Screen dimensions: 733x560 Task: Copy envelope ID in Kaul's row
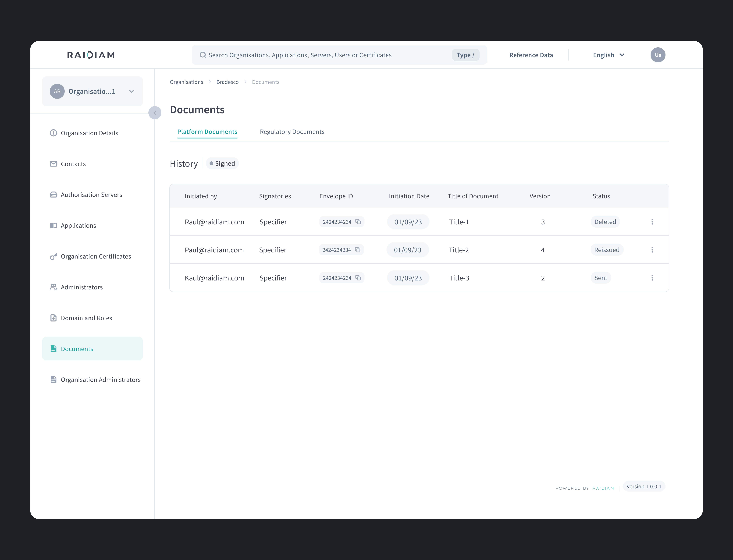click(x=358, y=278)
